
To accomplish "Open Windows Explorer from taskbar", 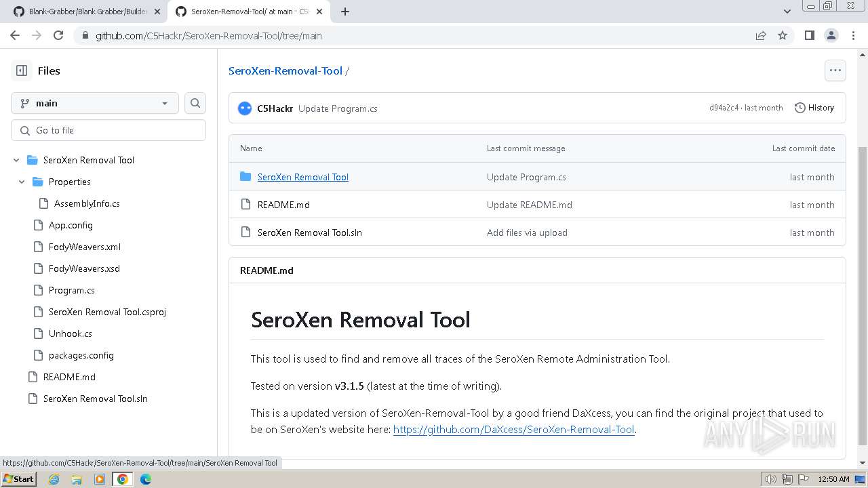I will coord(77,479).
